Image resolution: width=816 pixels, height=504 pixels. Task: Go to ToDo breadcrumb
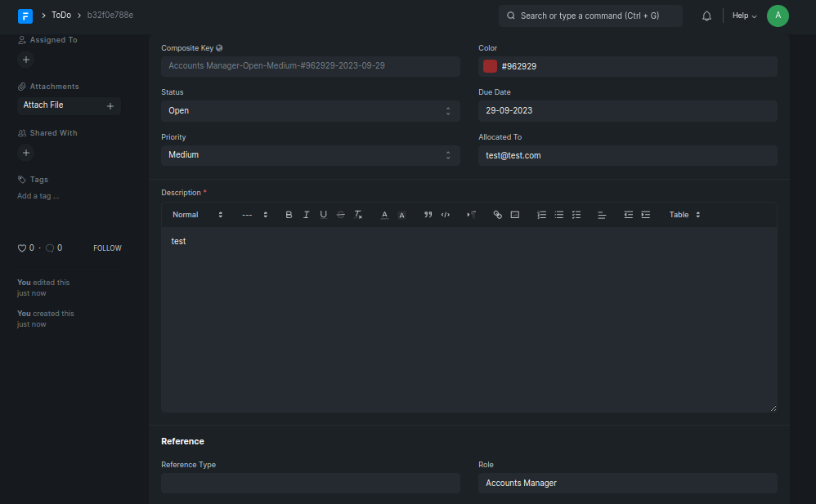(61, 16)
